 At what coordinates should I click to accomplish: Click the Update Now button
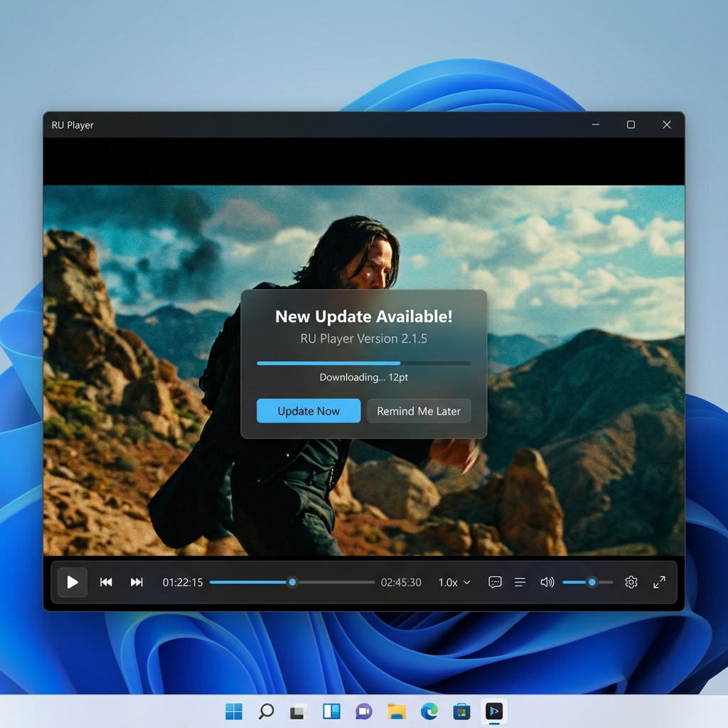coord(309,411)
